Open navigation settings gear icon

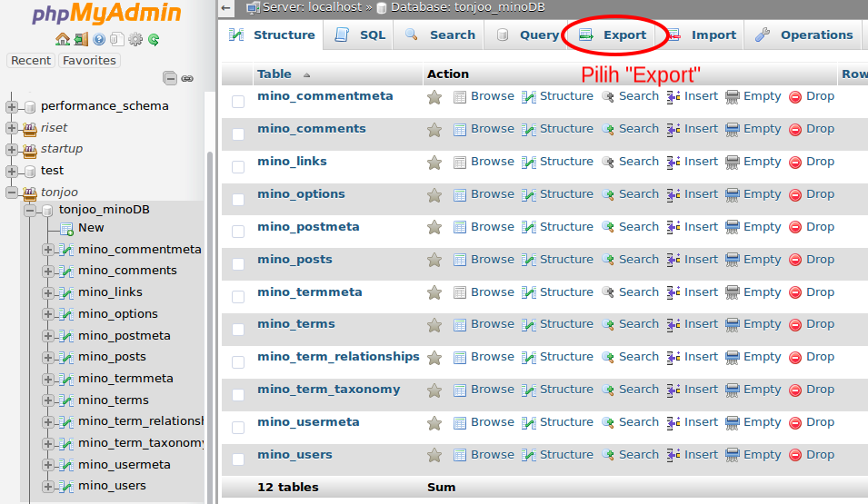point(135,39)
